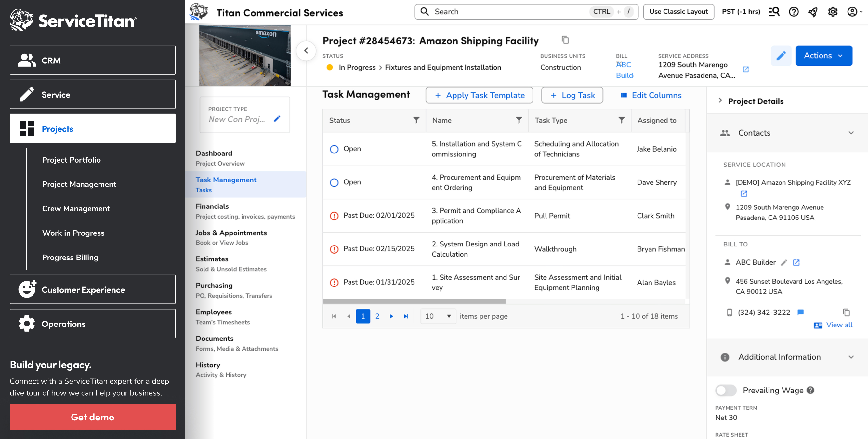Screen dimensions: 868x439
Task: Edit project type with pencil icon
Action: click(277, 119)
